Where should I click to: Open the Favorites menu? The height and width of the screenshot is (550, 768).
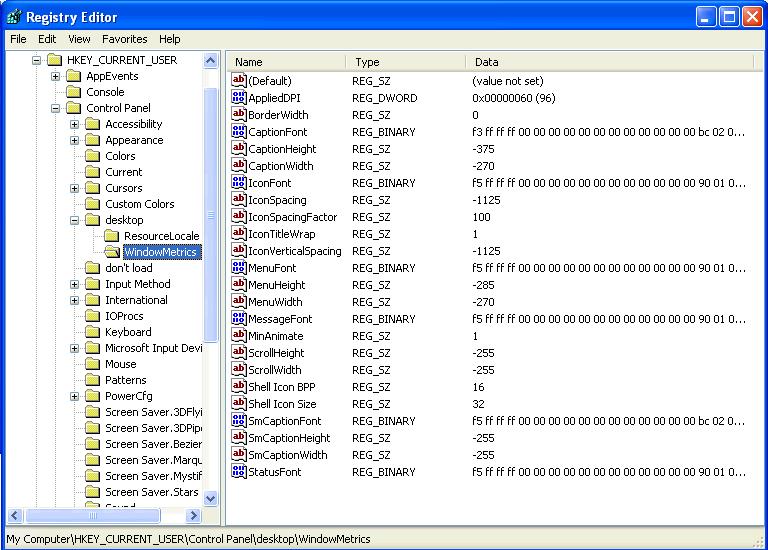[124, 39]
